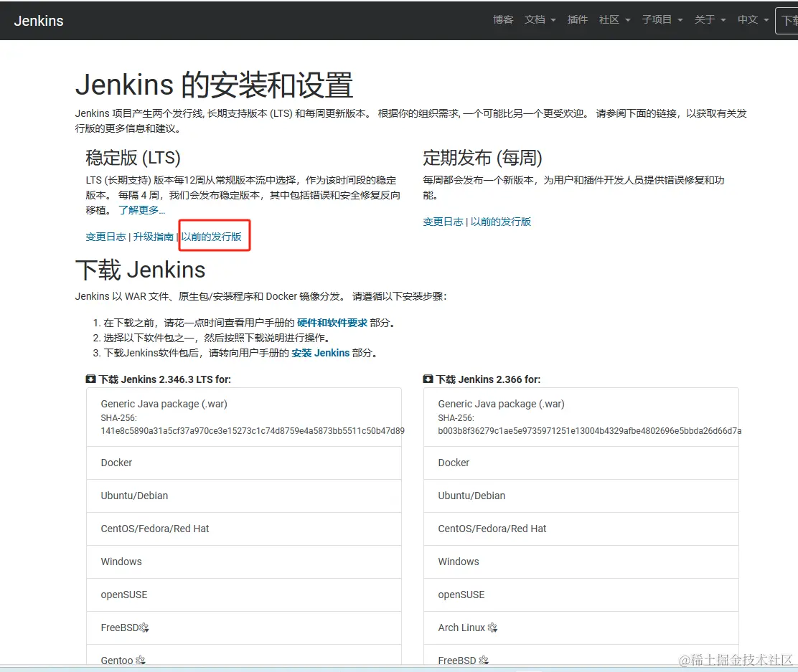The width and height of the screenshot is (798, 672).
Task: Open the 安装 Jenkins link
Action: [x=320, y=353]
